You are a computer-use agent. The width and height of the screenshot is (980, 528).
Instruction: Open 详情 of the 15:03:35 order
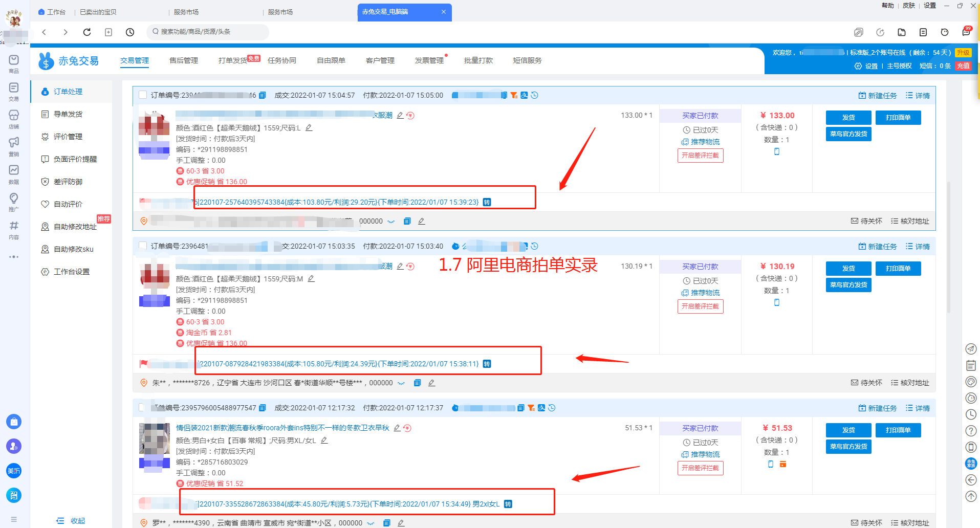pos(918,247)
